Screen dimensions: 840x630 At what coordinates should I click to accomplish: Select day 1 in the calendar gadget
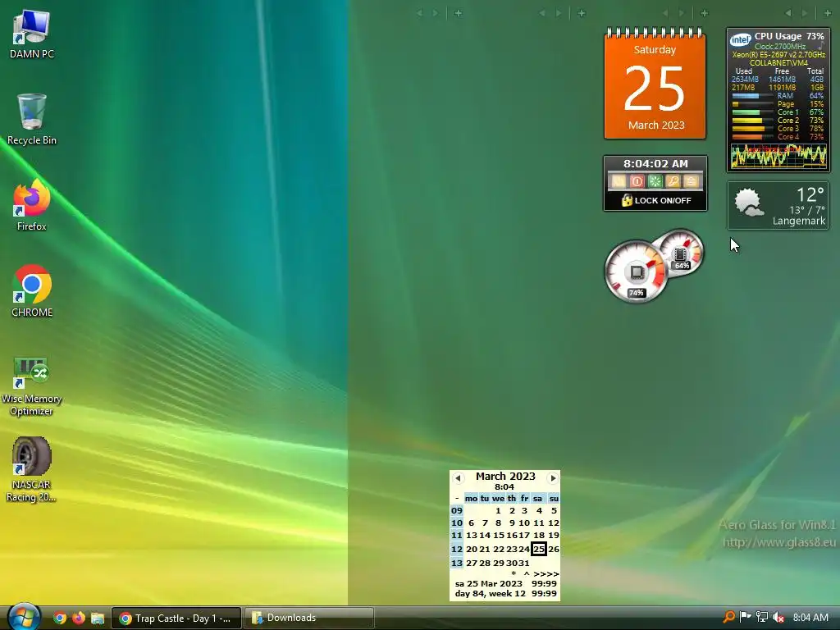click(498, 510)
